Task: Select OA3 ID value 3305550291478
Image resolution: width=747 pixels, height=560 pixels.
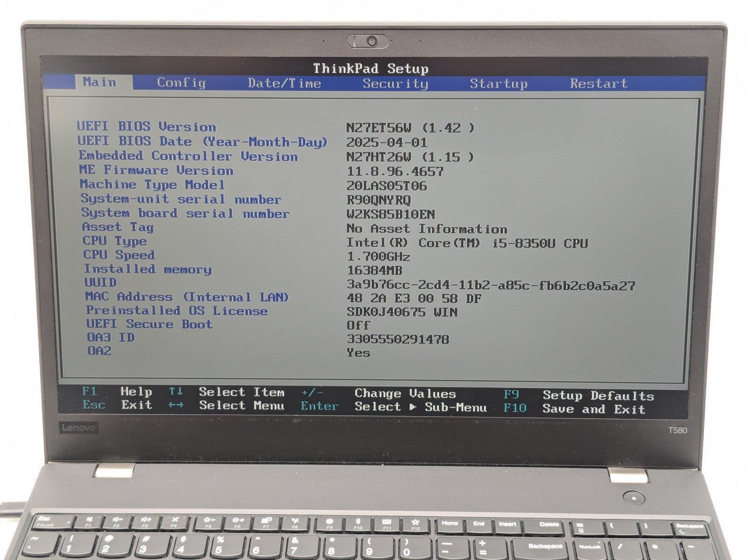Action: click(x=398, y=339)
